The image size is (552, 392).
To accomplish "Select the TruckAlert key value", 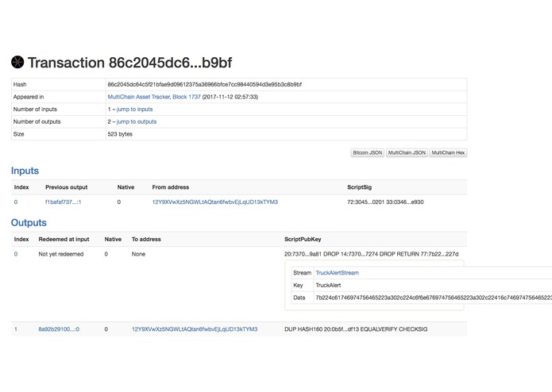I will pyautogui.click(x=328, y=285).
